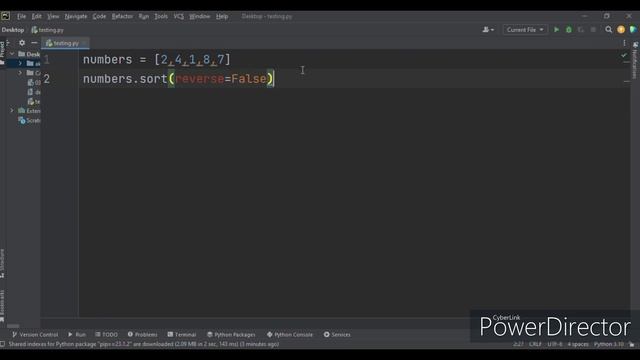Click Desktop in the navigation breadcrumb
640x360 pixels.
click(13, 30)
